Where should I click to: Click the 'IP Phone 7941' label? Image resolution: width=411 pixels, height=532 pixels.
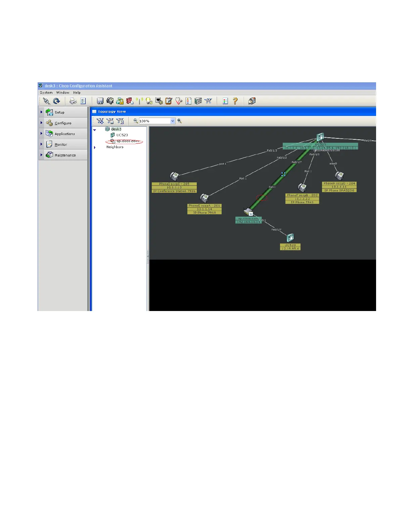click(x=302, y=202)
